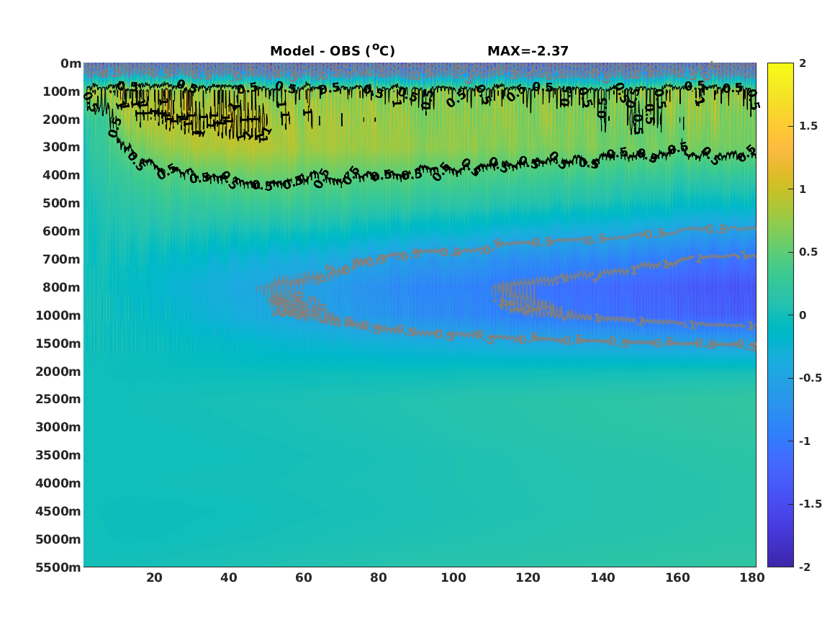This screenshot has height=630, width=840.
Task: Click the colorbar tick label '-0.5'
Action: [810, 378]
